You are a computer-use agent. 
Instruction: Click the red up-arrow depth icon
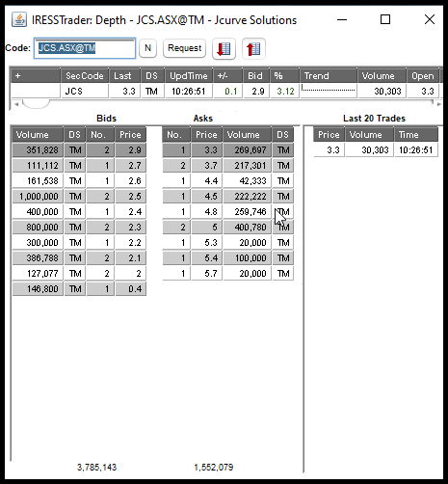(253, 49)
